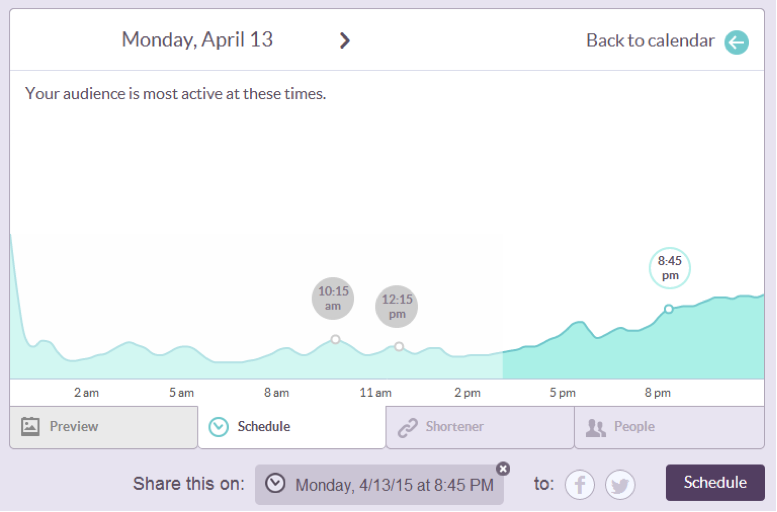Toggle Twitter sharing icon

(x=620, y=485)
